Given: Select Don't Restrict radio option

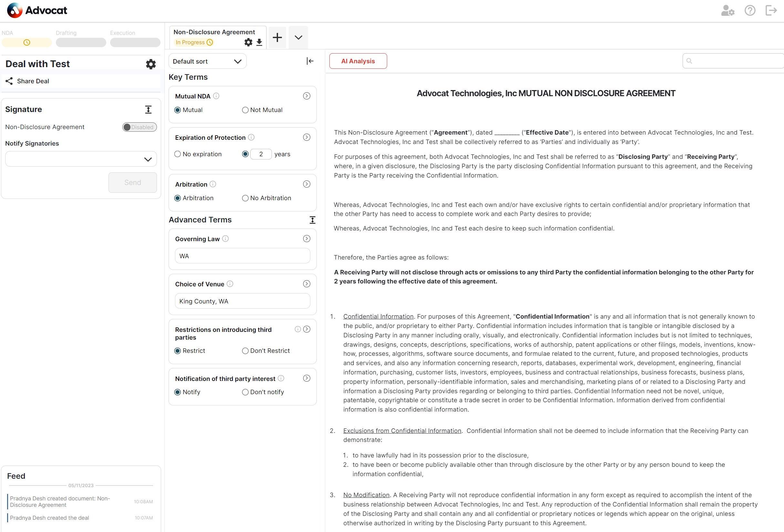Looking at the screenshot, I should (x=245, y=351).
